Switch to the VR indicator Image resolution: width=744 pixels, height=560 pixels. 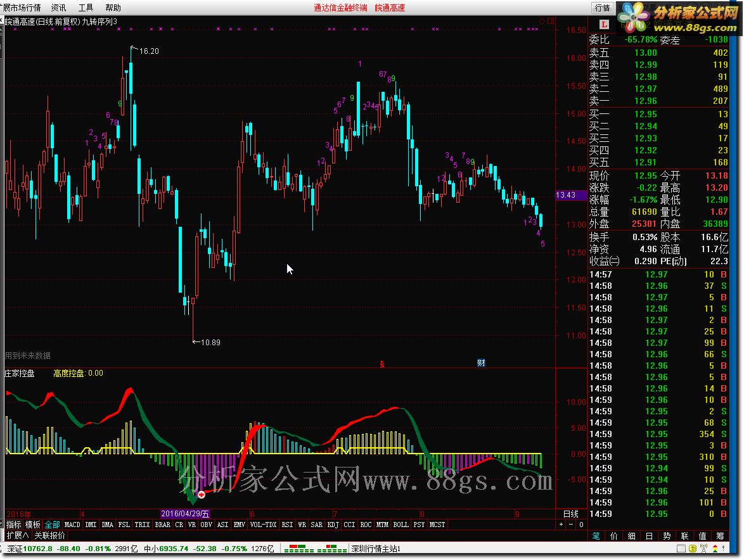pyautogui.click(x=191, y=525)
